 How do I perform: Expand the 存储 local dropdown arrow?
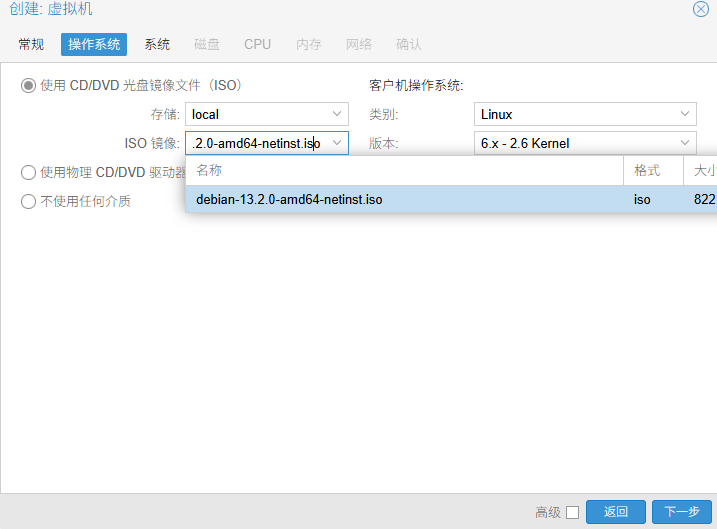[337, 115]
